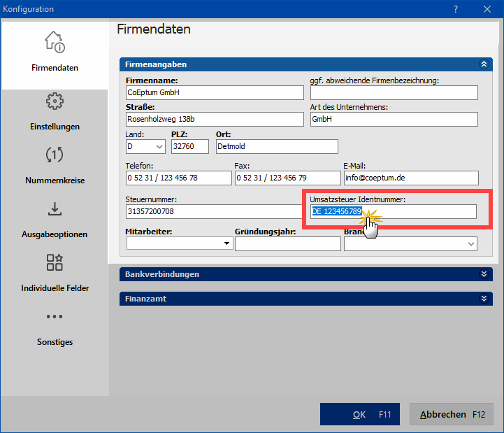Click the Telefon input field

point(179,178)
